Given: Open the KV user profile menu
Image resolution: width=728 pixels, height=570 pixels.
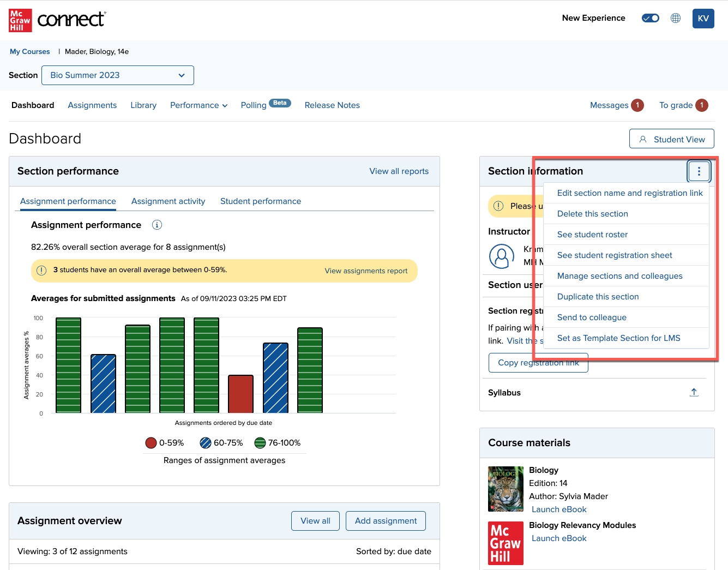Looking at the screenshot, I should [x=703, y=18].
